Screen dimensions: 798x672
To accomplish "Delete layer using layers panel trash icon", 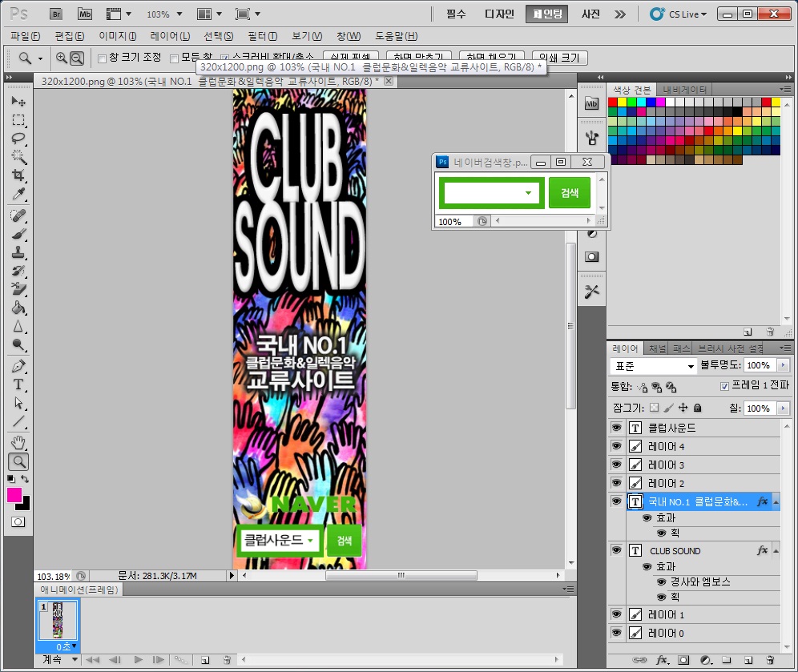I will pyautogui.click(x=771, y=660).
